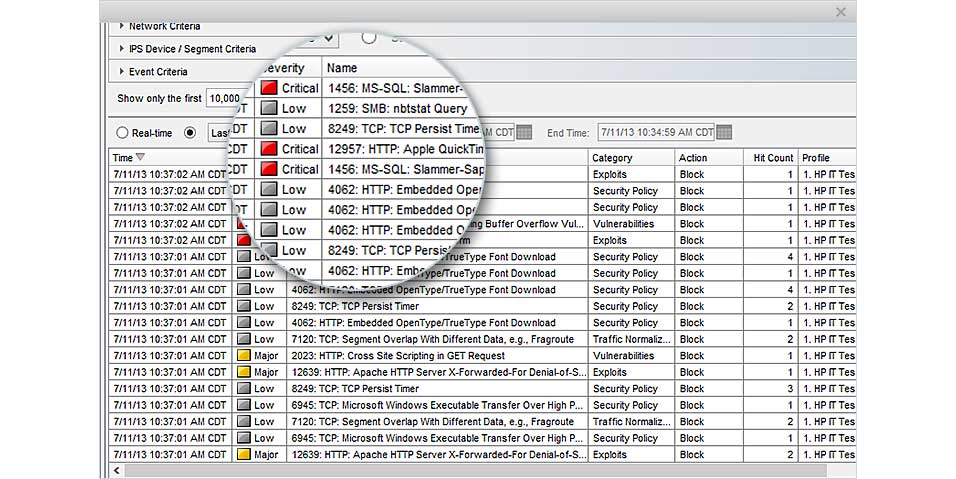Click the calendar icon beside End Time

[724, 133]
